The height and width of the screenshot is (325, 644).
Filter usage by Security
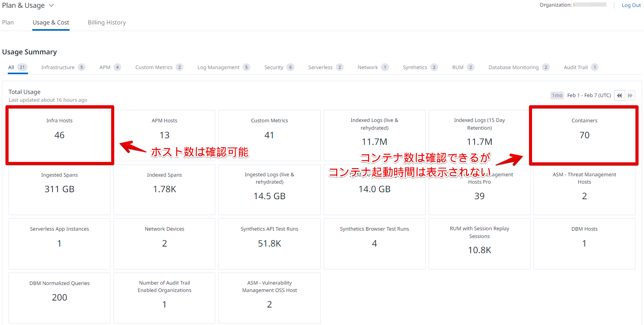[279, 67]
